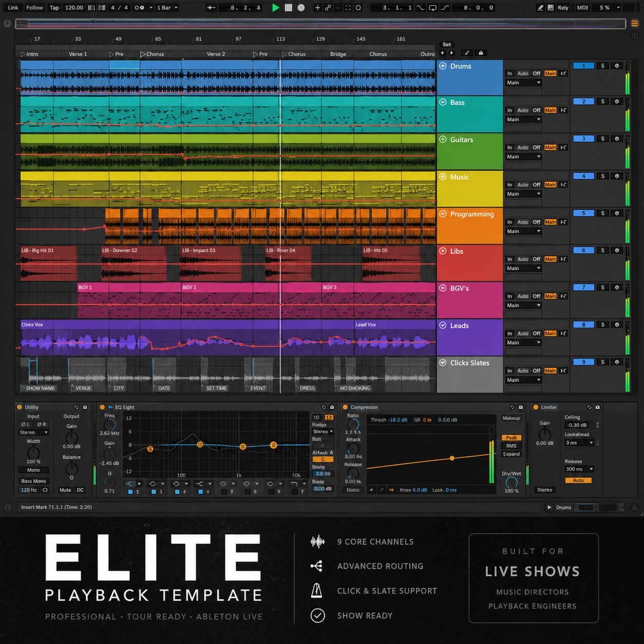
Task: Click the Utility Width knob
Action: pyautogui.click(x=33, y=452)
